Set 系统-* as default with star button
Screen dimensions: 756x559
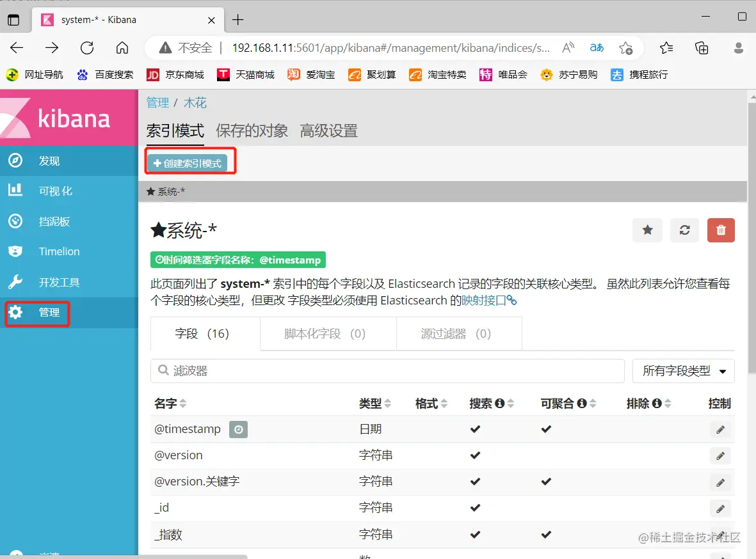[648, 230]
